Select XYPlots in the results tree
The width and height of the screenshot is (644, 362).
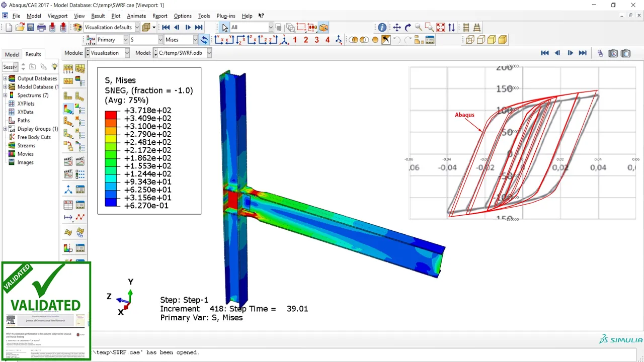coord(26,104)
